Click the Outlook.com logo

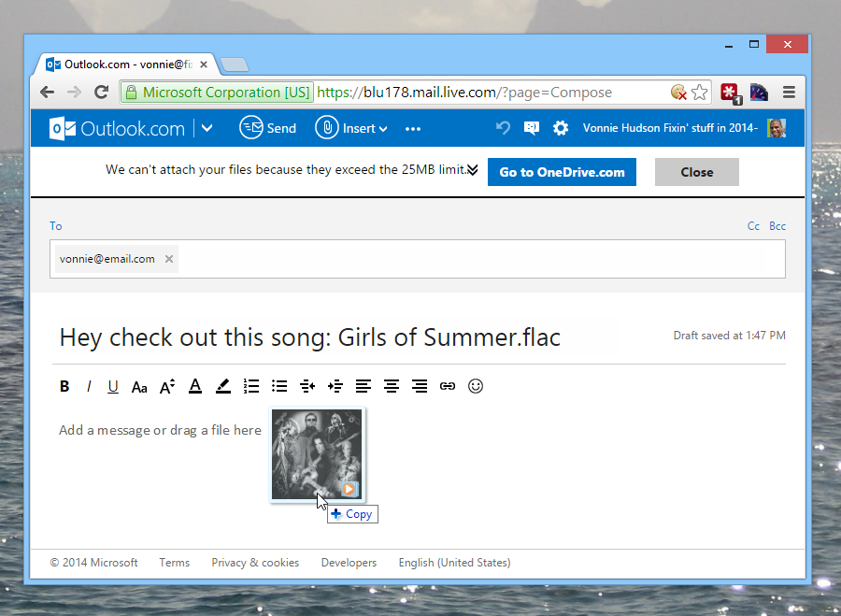click(x=117, y=128)
